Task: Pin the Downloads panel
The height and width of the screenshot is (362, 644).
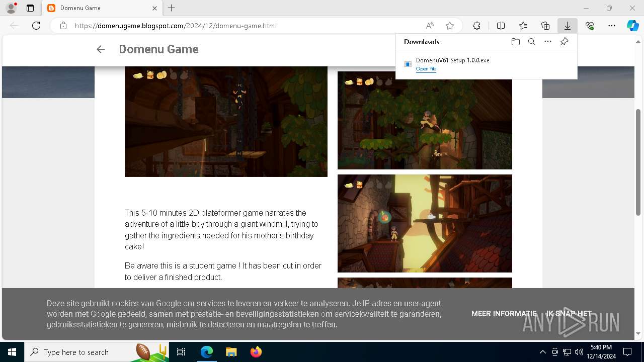Action: pos(565,42)
